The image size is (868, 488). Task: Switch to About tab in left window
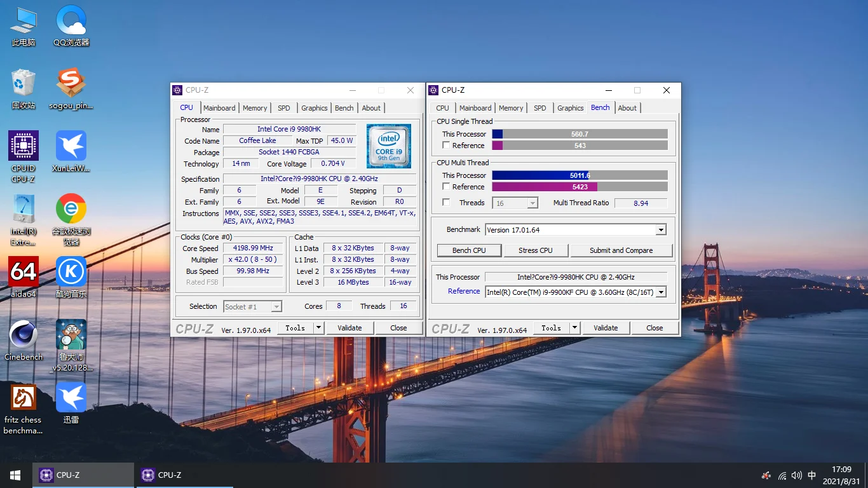tap(371, 108)
